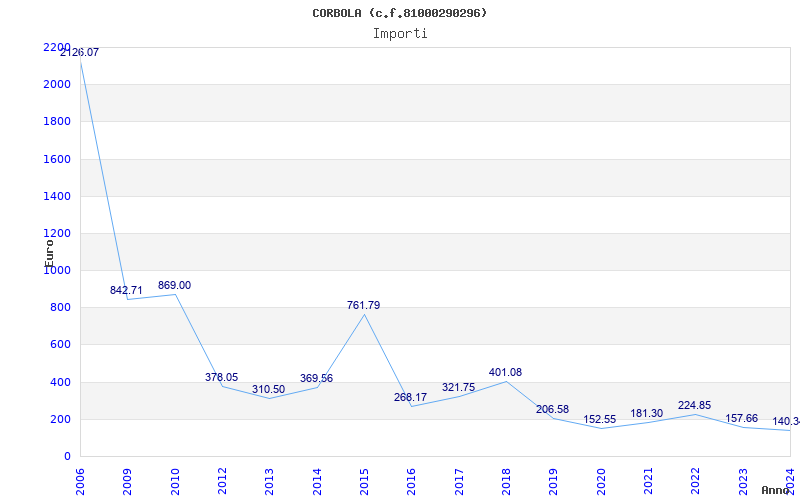Click the 2126.07 data label
This screenshot has height=500, width=800.
[x=79, y=52]
